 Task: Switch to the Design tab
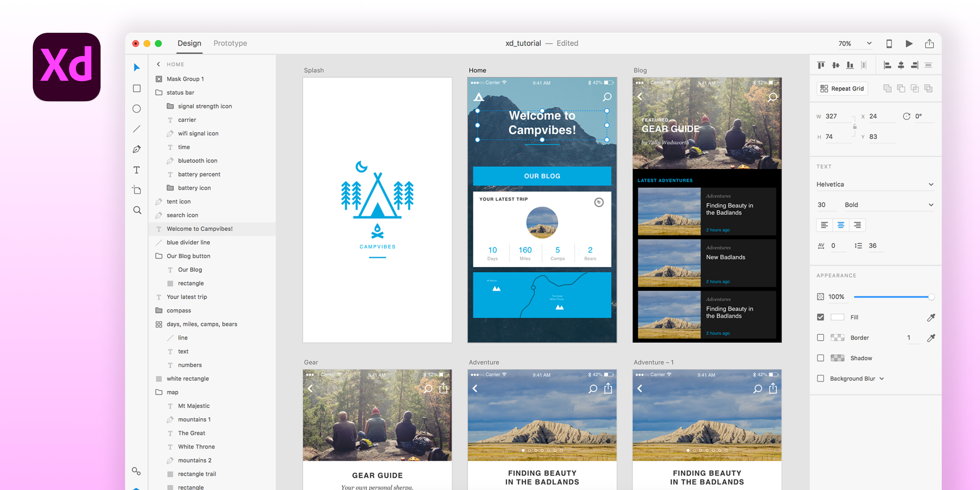click(x=189, y=44)
